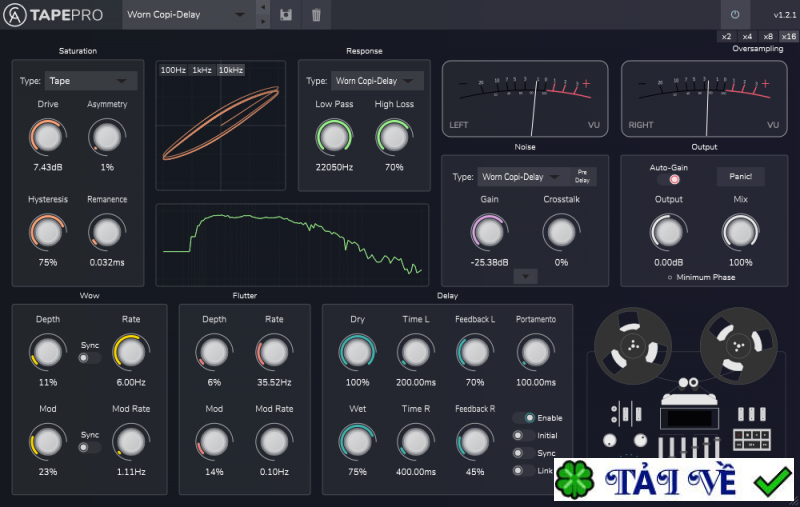Toggle the power bypass icon

[735, 15]
